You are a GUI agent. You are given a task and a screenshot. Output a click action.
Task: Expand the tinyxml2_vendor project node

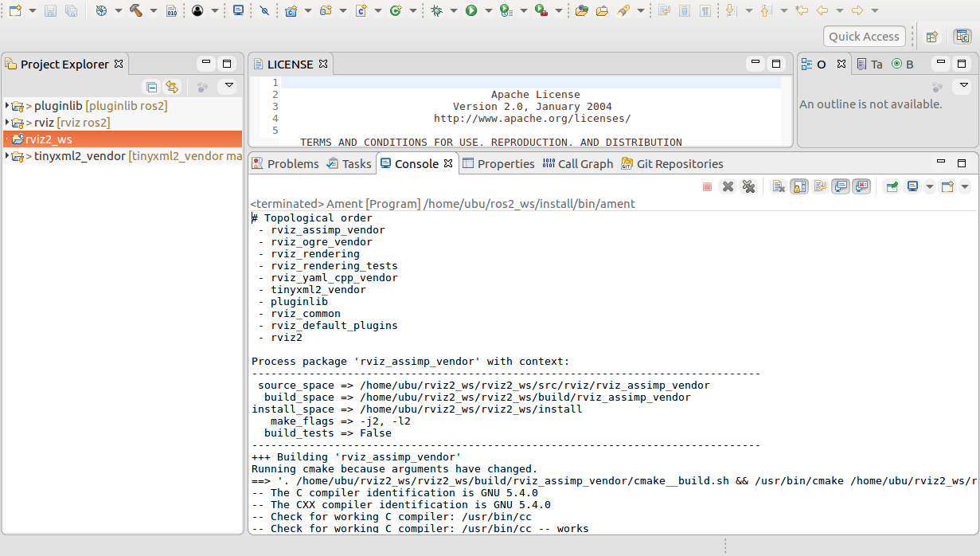(x=7, y=156)
